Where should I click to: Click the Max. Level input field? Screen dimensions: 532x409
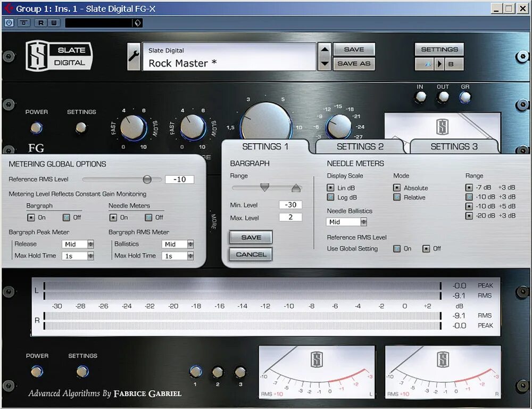290,217
